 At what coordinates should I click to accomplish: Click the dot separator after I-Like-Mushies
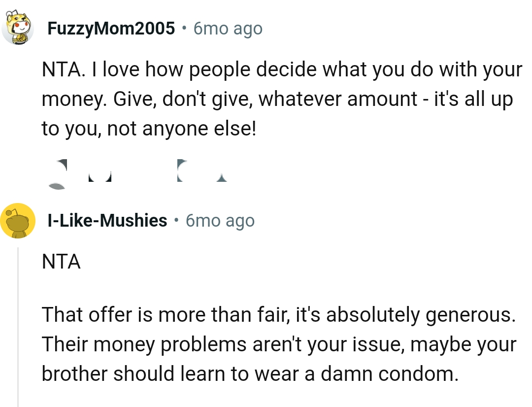coord(176,220)
